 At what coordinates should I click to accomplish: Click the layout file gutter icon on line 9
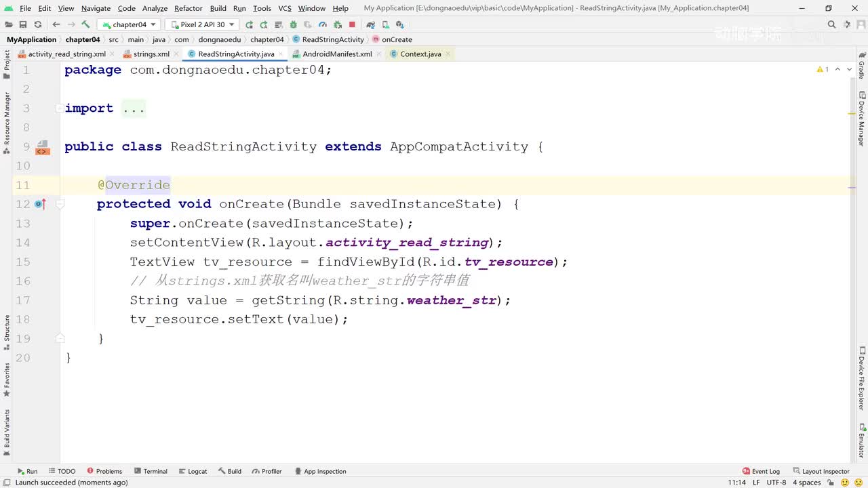click(42, 147)
